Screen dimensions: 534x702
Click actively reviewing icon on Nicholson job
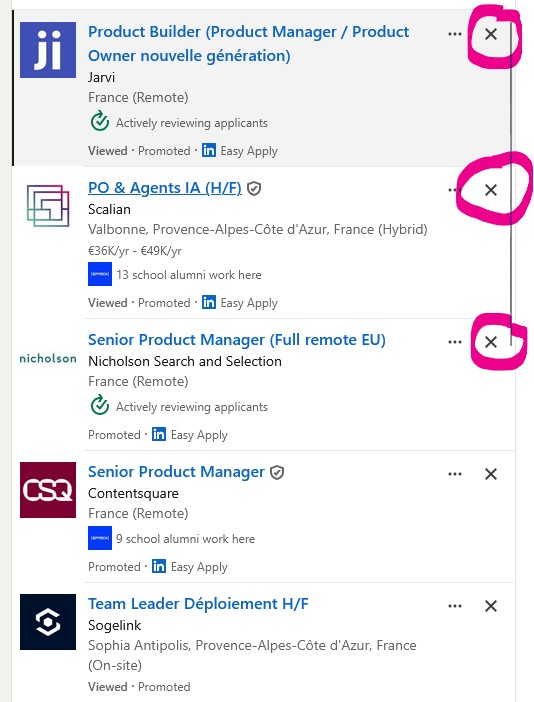click(x=100, y=406)
